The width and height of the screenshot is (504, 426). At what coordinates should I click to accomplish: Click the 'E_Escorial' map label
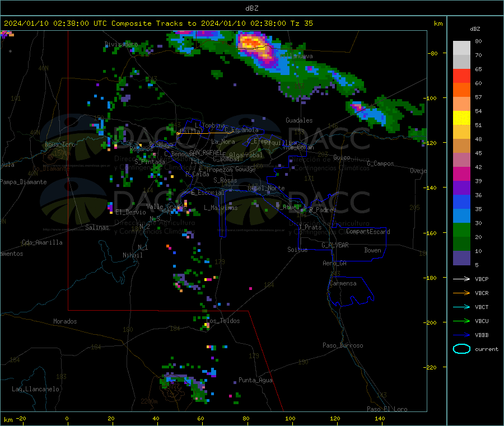pos(207,193)
